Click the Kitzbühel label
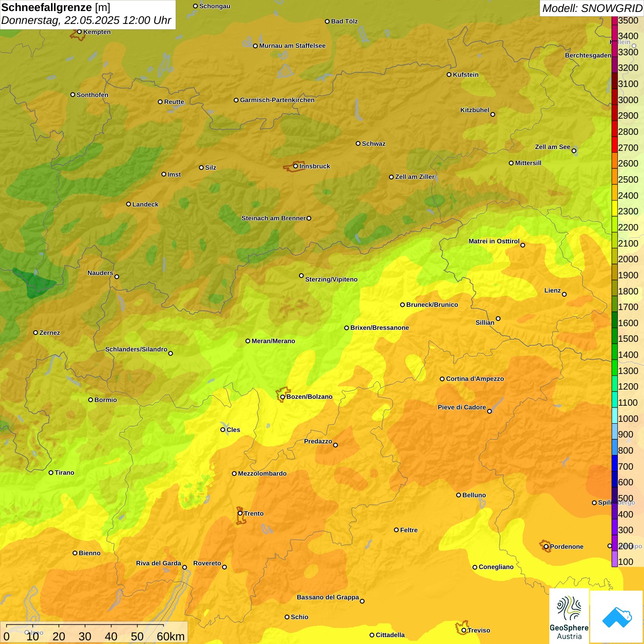 [475, 110]
